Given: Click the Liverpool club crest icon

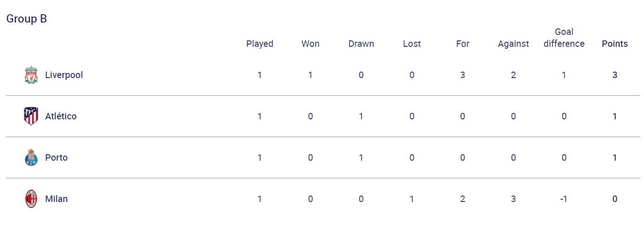Looking at the screenshot, I should coord(31,75).
